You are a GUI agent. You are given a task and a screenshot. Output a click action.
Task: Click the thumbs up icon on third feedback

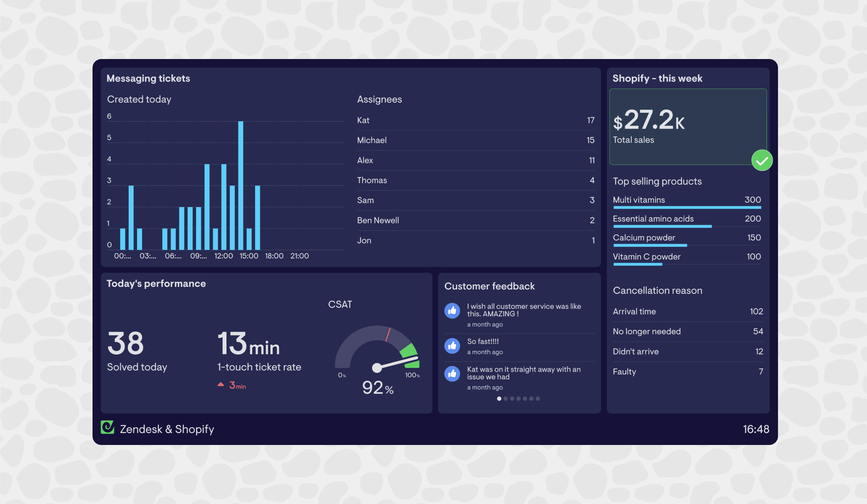click(452, 373)
